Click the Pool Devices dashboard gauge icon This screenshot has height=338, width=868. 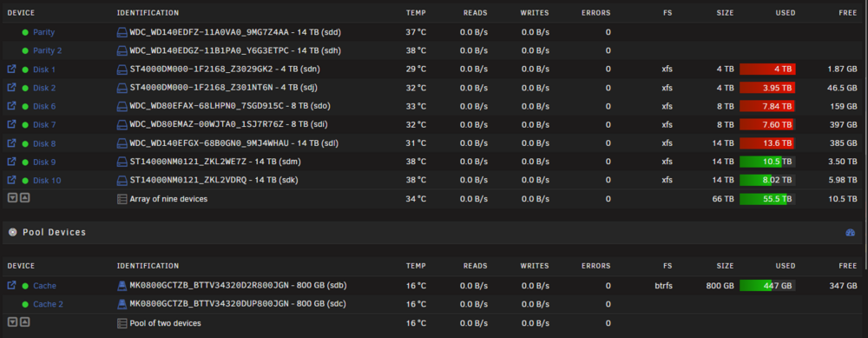tap(851, 233)
